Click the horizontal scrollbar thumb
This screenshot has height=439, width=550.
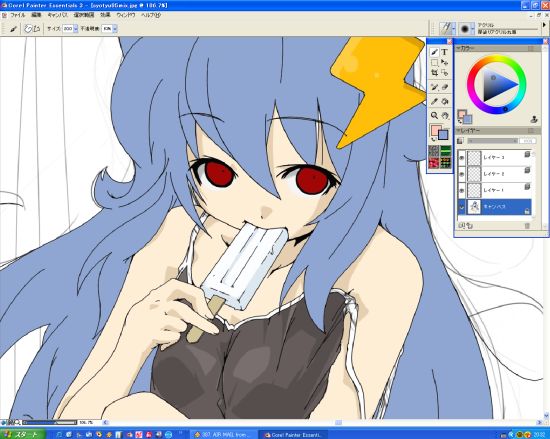(x=338, y=423)
